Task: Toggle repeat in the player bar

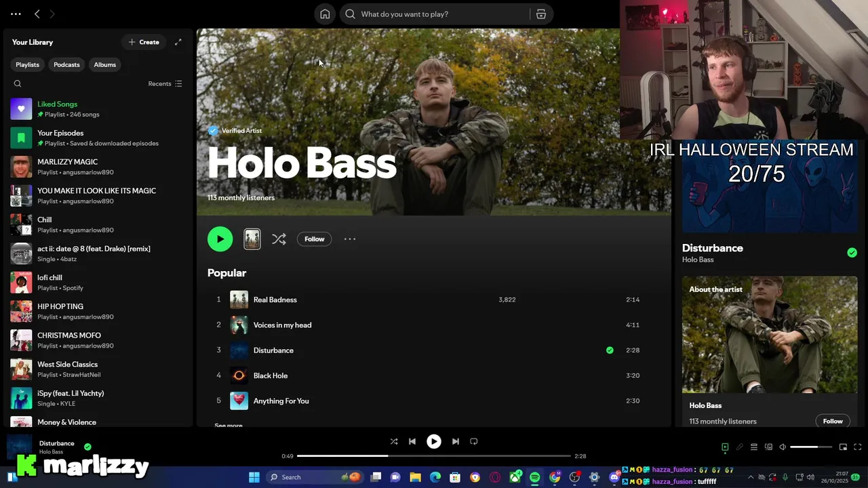Action: click(x=473, y=441)
